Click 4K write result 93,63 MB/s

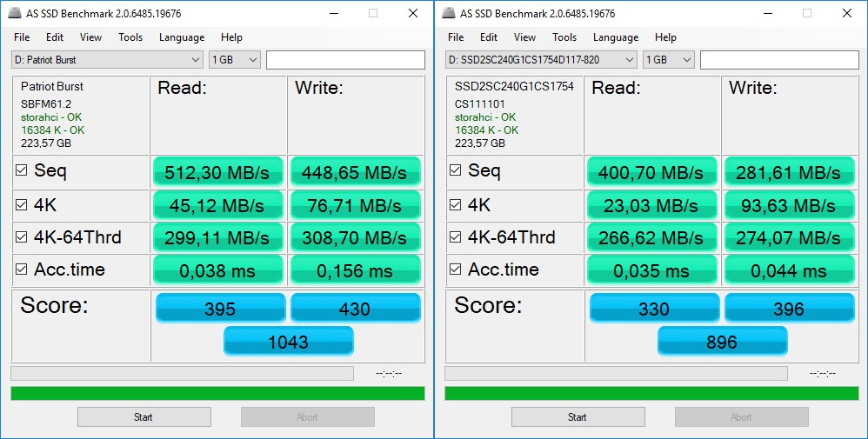click(x=790, y=206)
